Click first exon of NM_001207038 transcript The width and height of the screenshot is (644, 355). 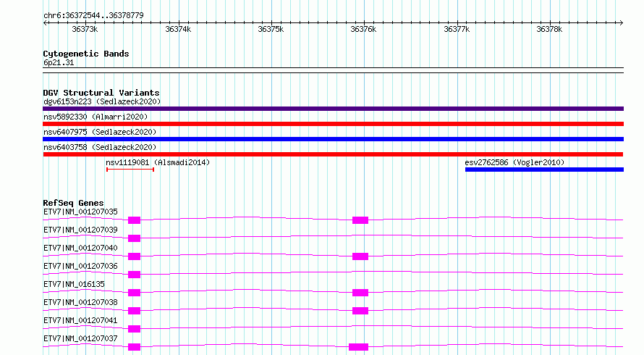(x=135, y=311)
